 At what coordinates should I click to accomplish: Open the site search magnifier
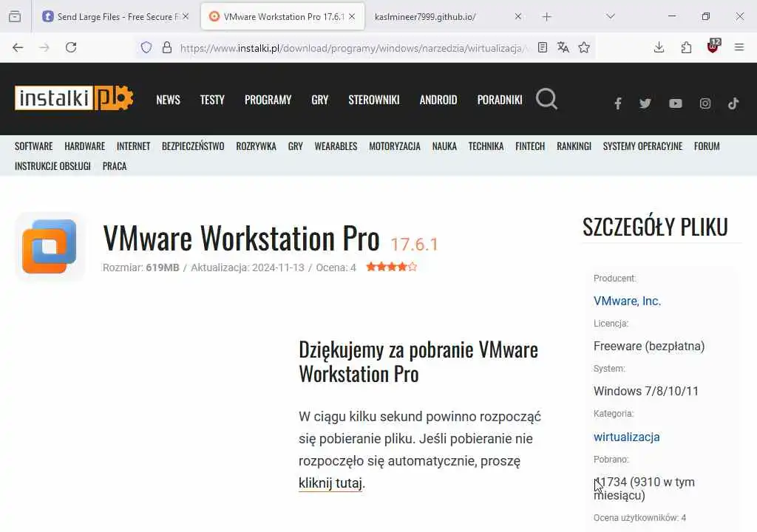pos(546,99)
